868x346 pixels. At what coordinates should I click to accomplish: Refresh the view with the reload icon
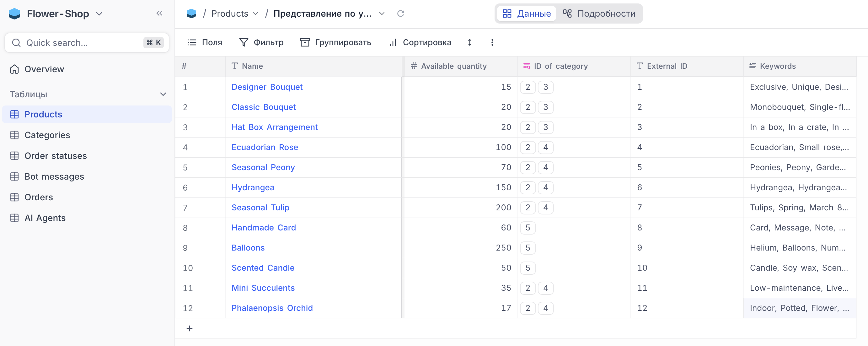tap(401, 14)
